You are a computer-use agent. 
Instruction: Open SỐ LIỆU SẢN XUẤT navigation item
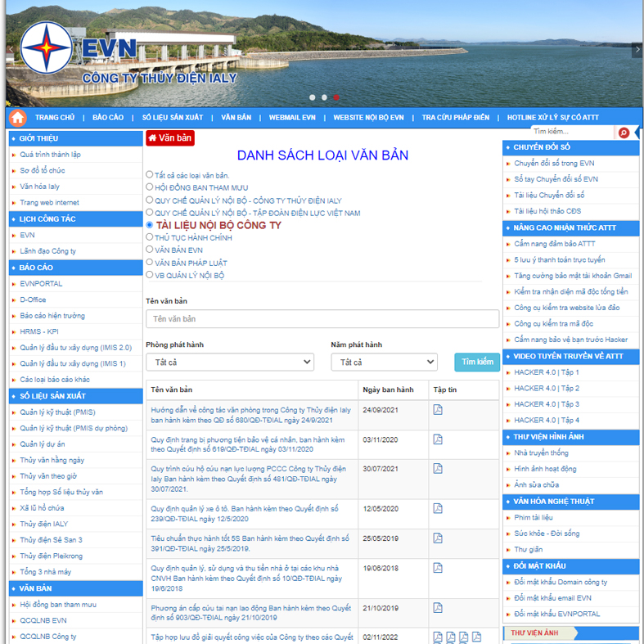[173, 118]
